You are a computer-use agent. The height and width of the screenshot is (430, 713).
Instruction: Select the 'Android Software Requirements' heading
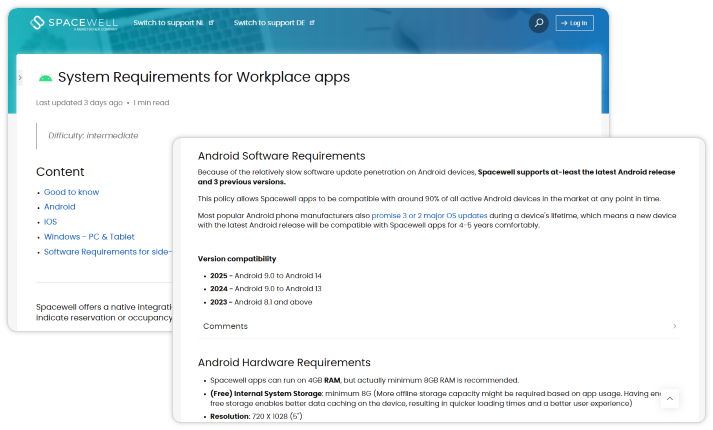281,156
